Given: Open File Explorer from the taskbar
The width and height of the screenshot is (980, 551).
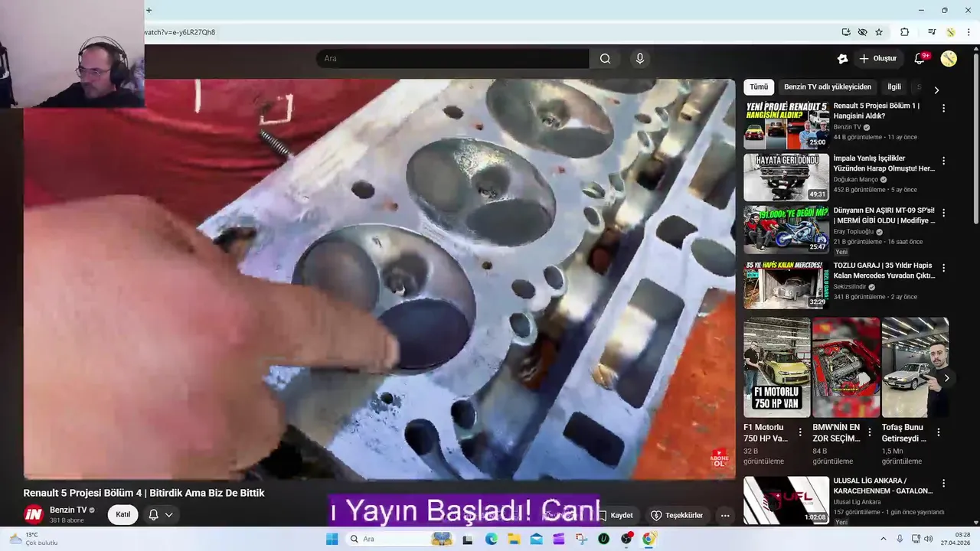Looking at the screenshot, I should tap(514, 539).
